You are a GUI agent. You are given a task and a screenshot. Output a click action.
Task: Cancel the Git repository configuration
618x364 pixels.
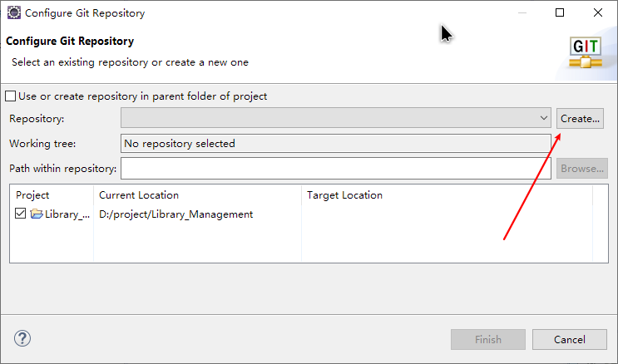570,340
